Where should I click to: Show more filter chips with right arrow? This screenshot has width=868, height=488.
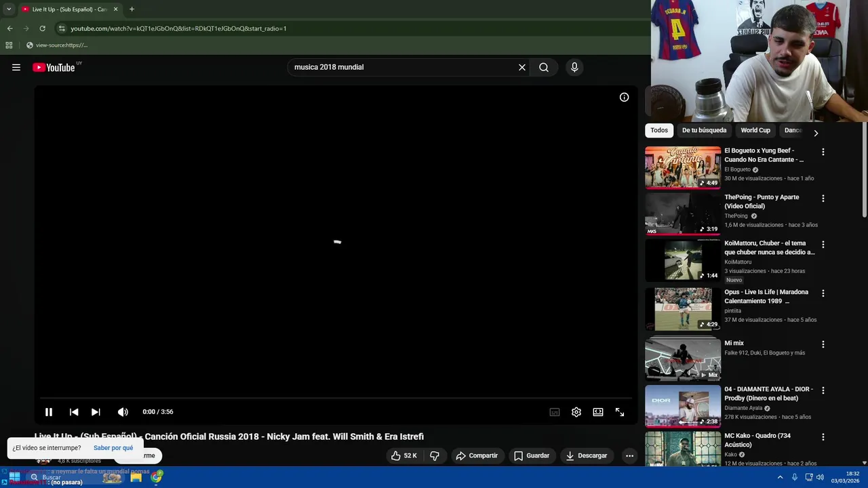816,134
